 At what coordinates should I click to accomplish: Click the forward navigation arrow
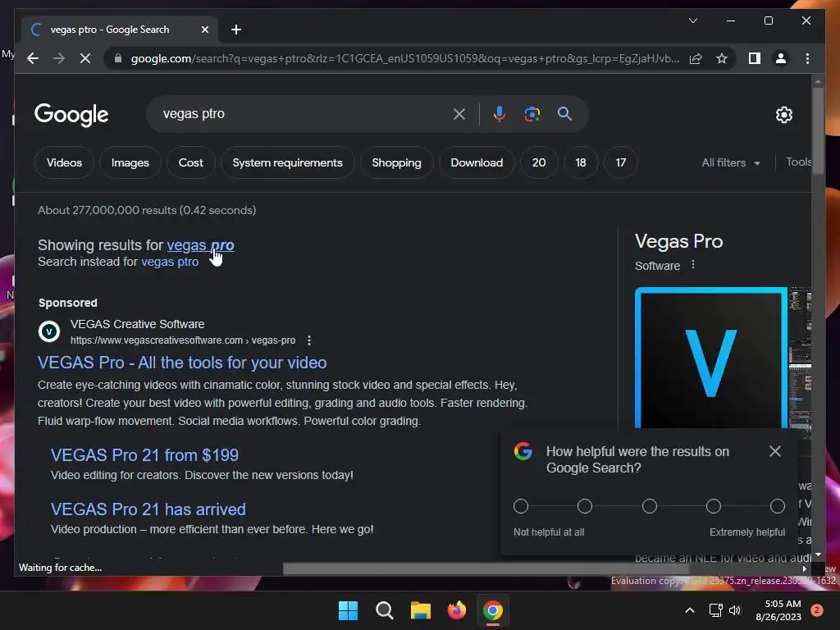[x=59, y=58]
